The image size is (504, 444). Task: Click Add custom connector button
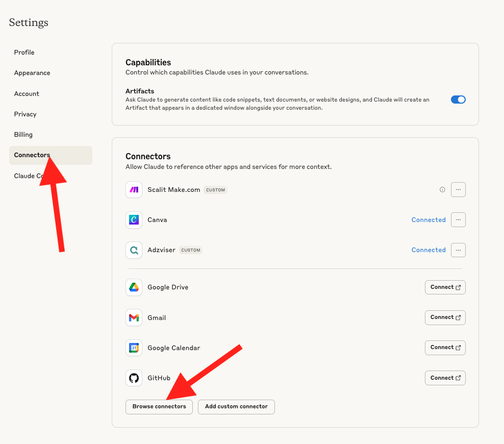tap(236, 407)
